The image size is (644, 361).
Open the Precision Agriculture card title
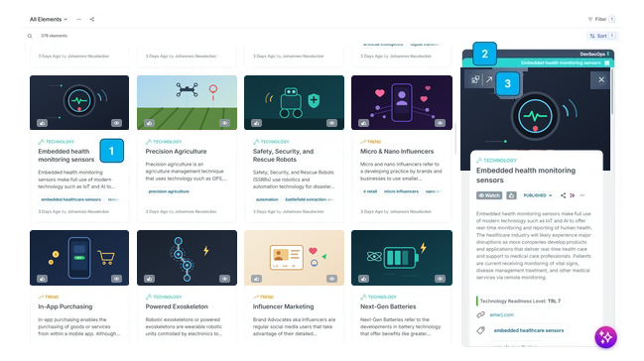pos(176,151)
